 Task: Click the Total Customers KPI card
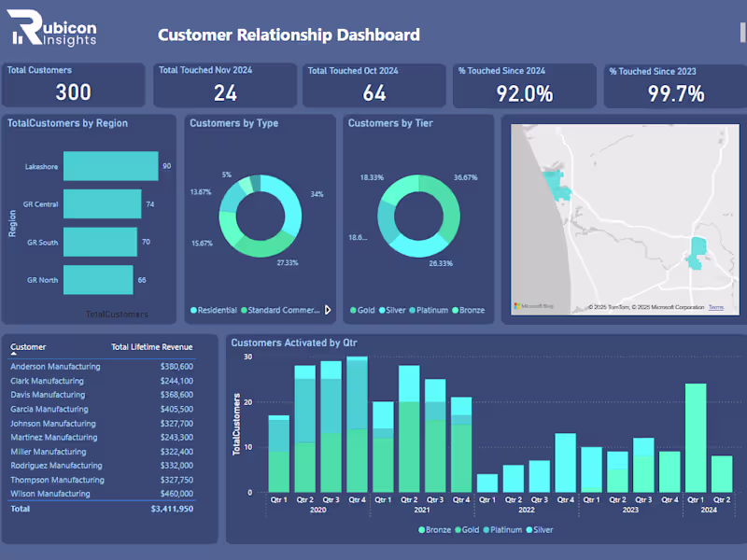pos(73,85)
